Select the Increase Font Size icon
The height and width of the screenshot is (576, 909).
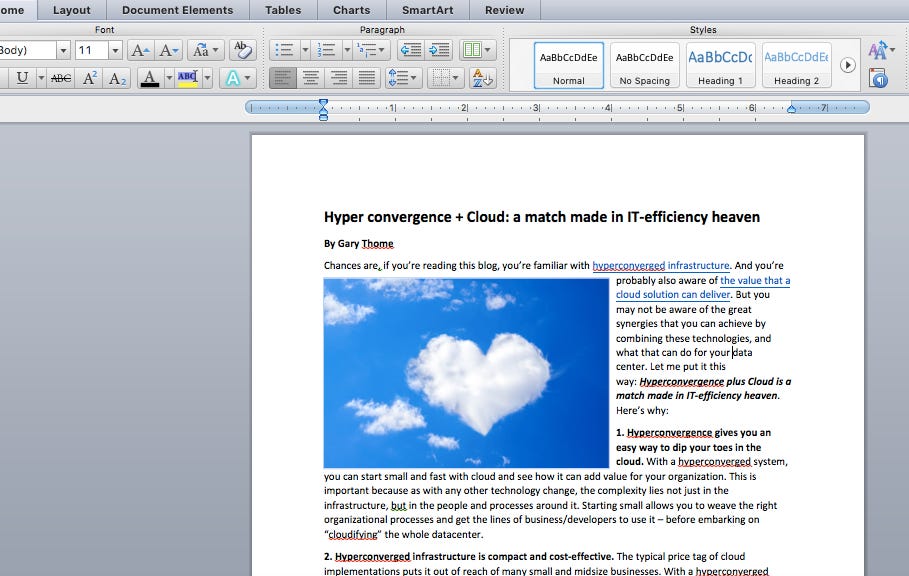point(140,49)
